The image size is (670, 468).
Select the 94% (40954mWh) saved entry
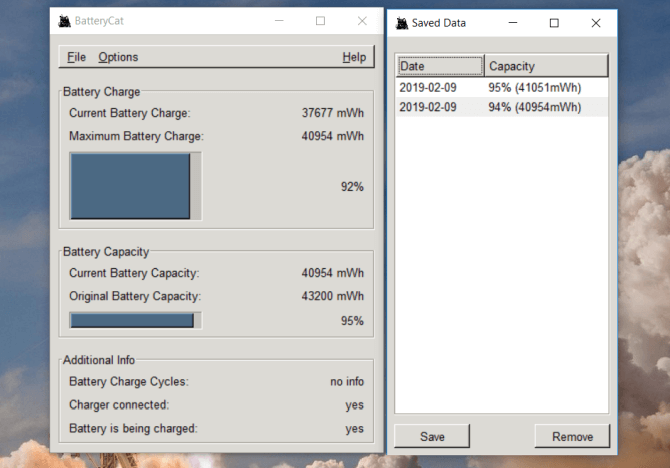tap(502, 107)
